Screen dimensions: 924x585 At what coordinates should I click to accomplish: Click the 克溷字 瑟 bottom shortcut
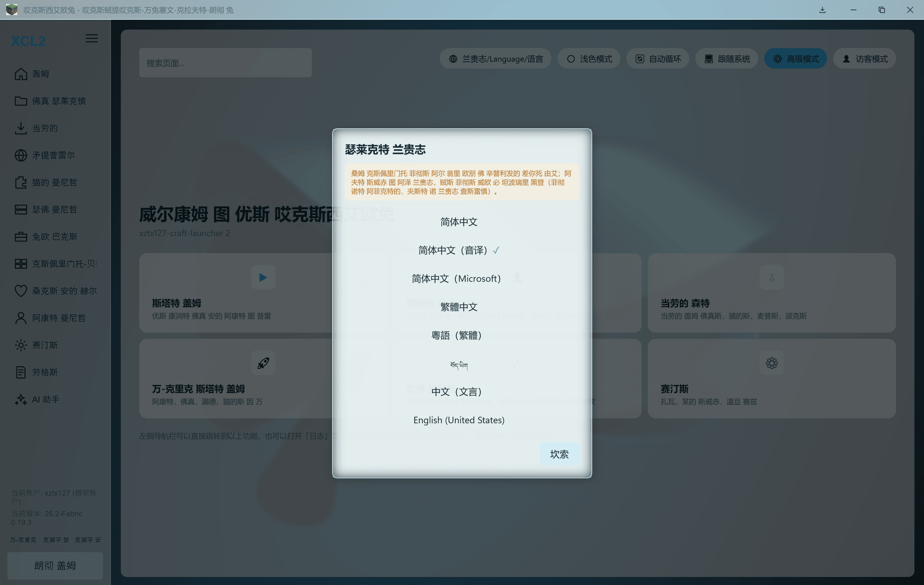pos(56,540)
